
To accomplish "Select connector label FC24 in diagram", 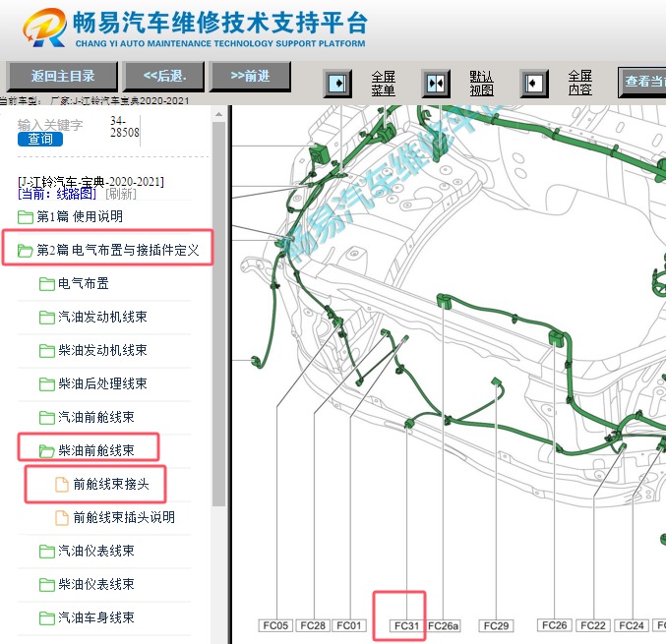I will [x=632, y=625].
